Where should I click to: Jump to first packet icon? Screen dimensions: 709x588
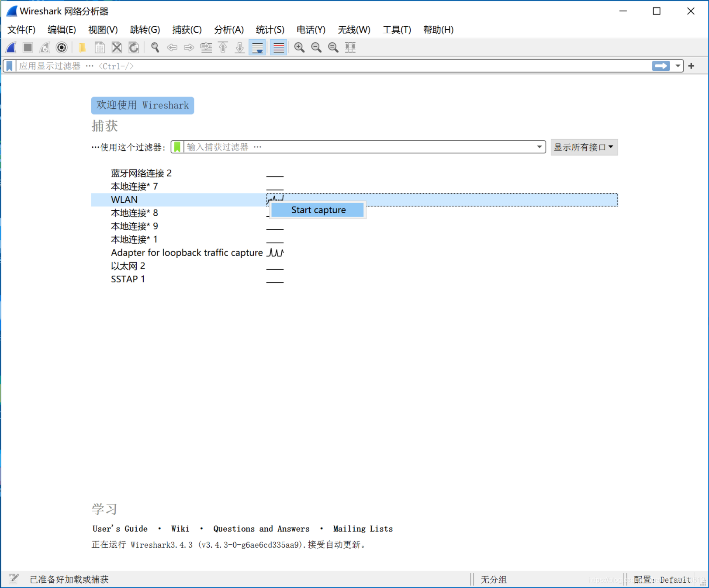[x=223, y=48]
